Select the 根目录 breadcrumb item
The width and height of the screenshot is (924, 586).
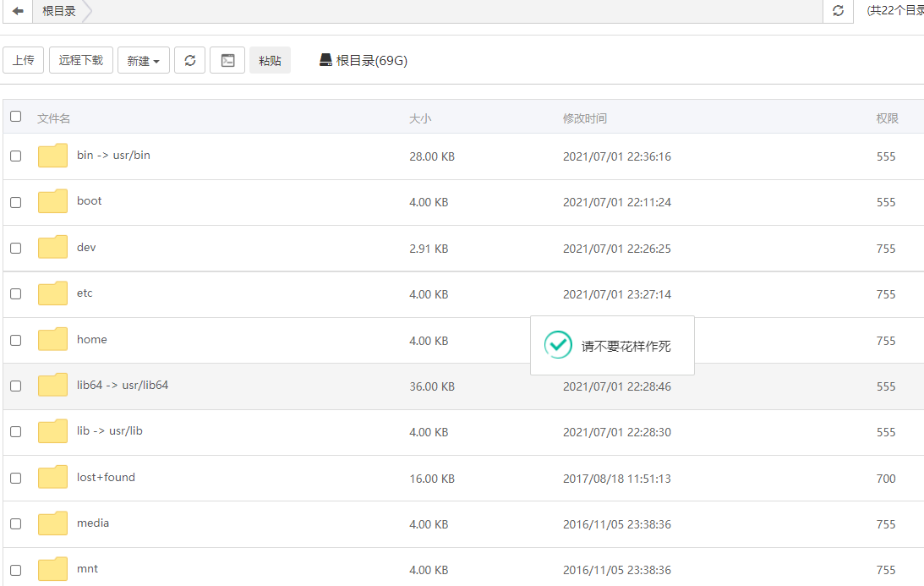click(57, 12)
